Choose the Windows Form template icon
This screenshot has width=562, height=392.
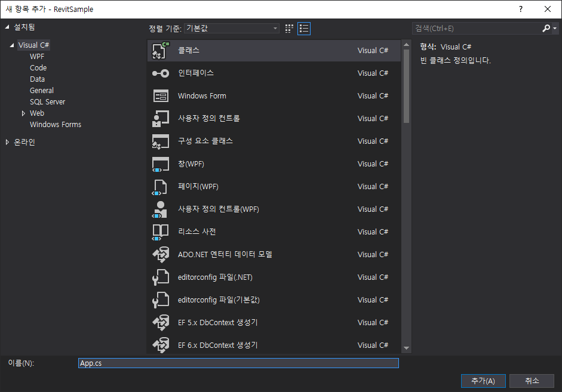pos(161,96)
